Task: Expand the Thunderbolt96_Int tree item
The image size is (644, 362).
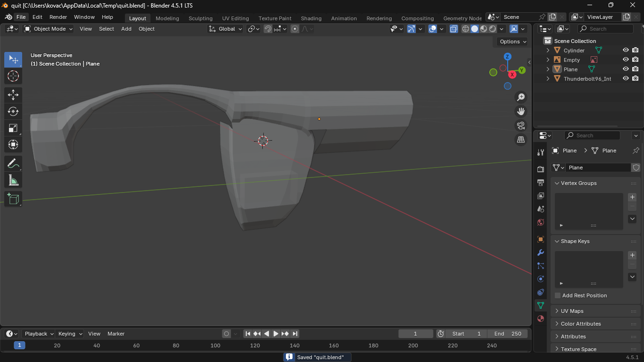Action: [548, 79]
